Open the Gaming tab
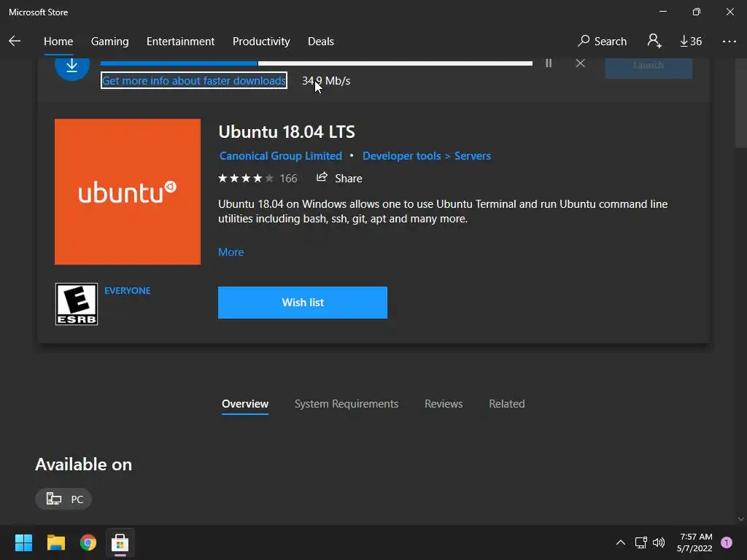This screenshot has width=747, height=560. tap(109, 42)
